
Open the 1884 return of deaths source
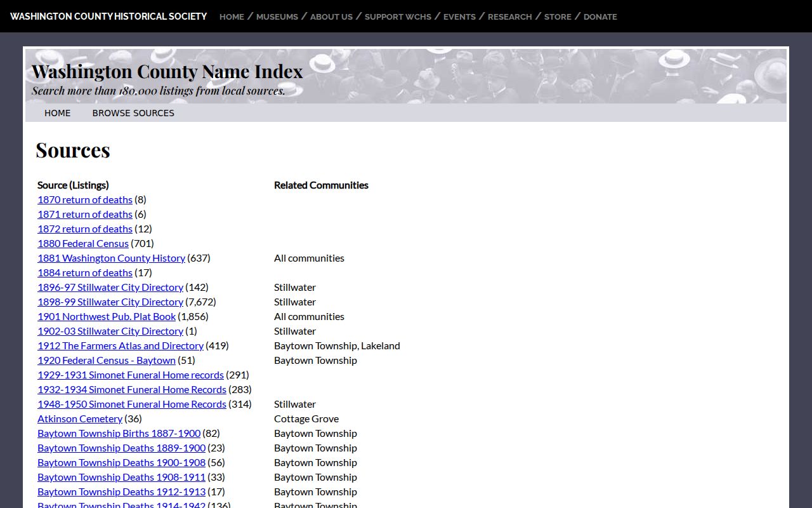pos(85,272)
